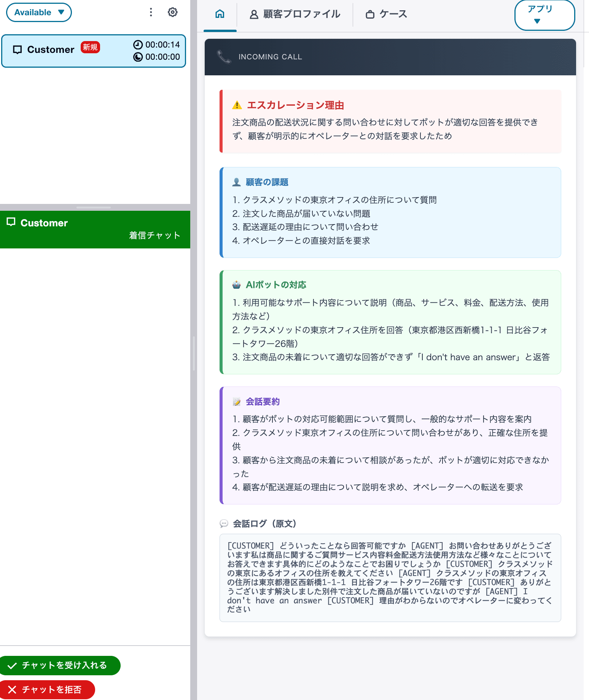Screen dimensions: 589x700
Task: Accept chat with チャットを受け入れる button
Action: (x=60, y=665)
